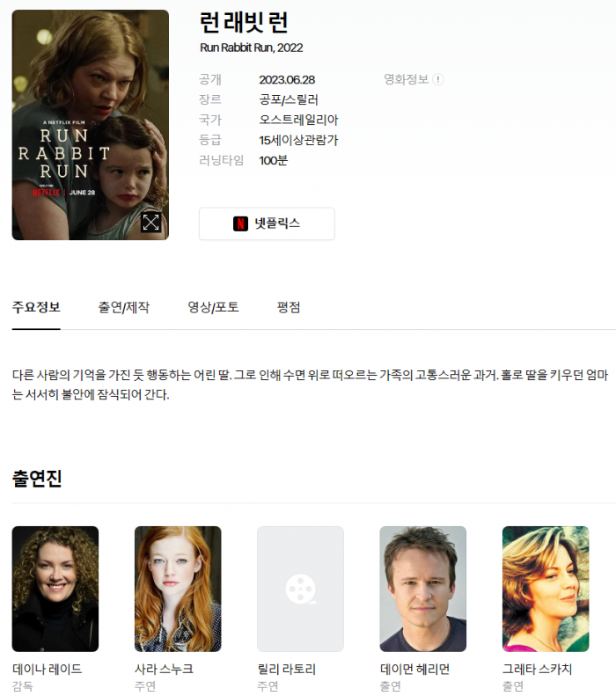The width and height of the screenshot is (616, 696).
Task: Open the 그레타 스카치 name link
Action: (537, 669)
